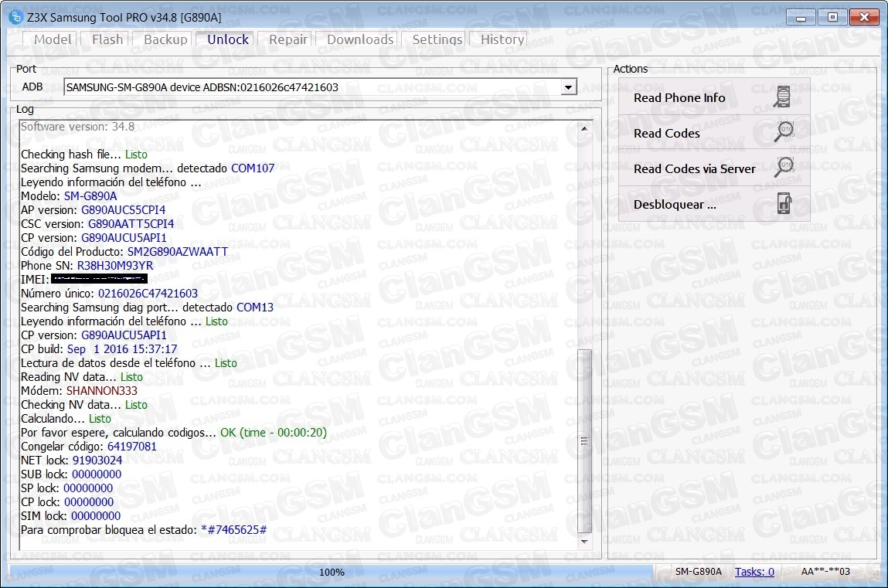Click the SUB lock code 00000000
This screenshot has width=888, height=588.
click(97, 474)
